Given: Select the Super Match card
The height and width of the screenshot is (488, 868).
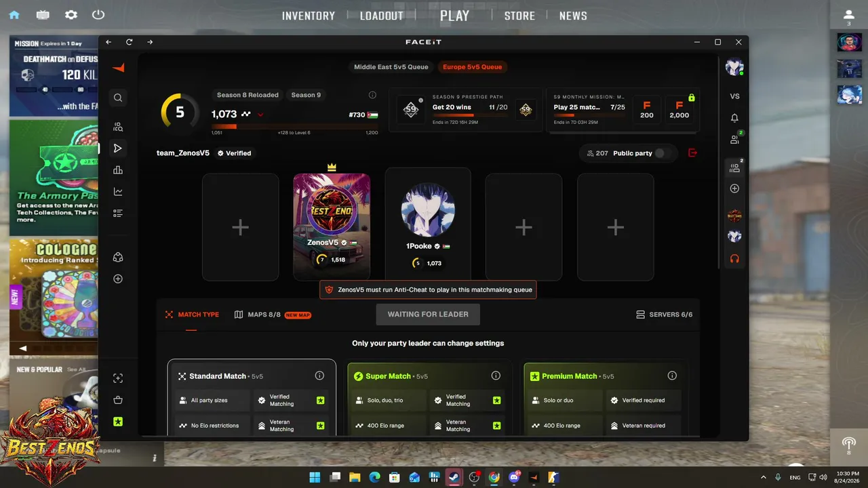Looking at the screenshot, I should click(x=428, y=400).
